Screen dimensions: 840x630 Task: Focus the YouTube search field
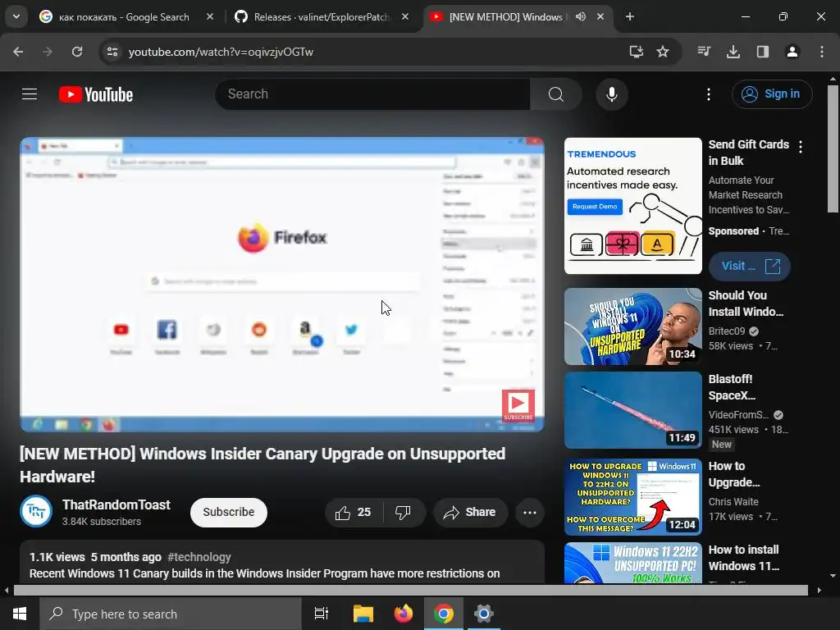point(373,94)
